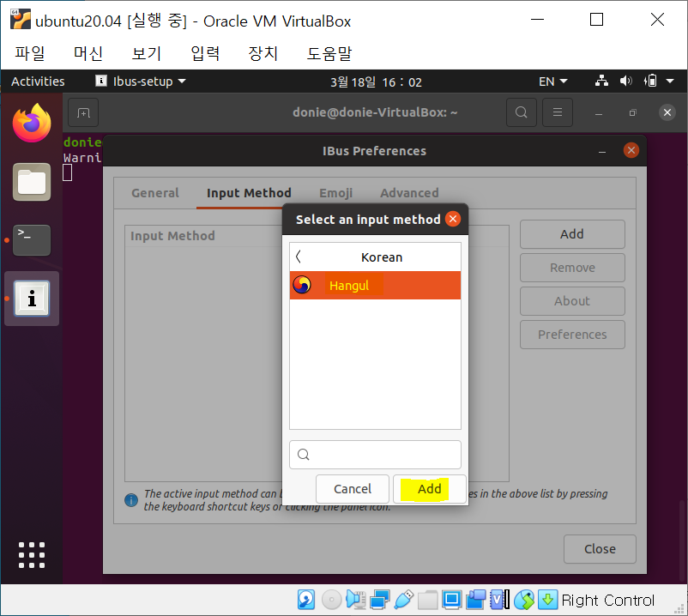Click the display status icon
The height and width of the screenshot is (616, 688).
click(451, 600)
